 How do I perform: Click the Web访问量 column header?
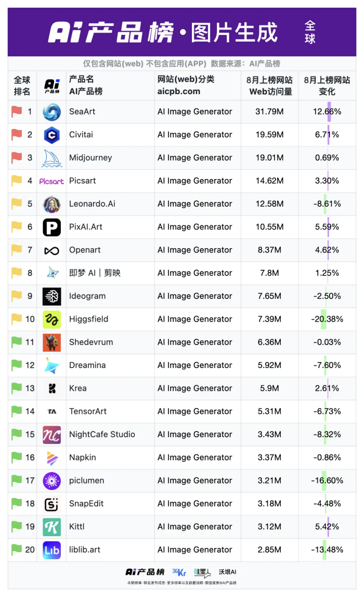click(270, 92)
